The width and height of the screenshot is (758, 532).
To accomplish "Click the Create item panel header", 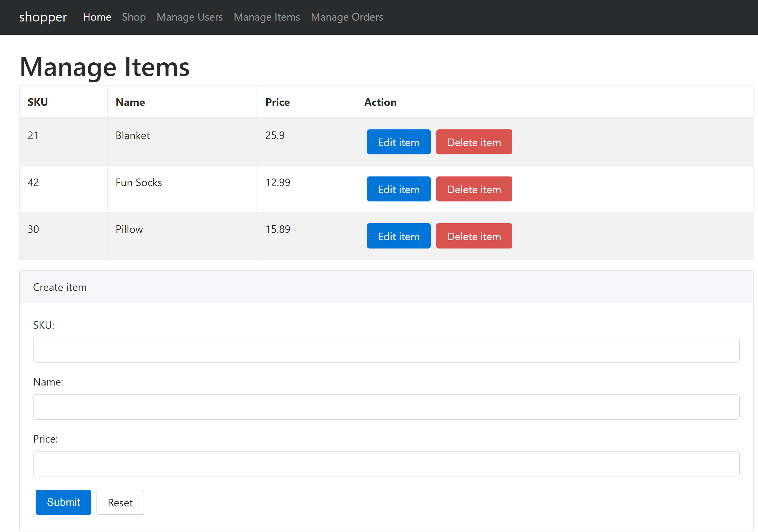I will tap(386, 287).
